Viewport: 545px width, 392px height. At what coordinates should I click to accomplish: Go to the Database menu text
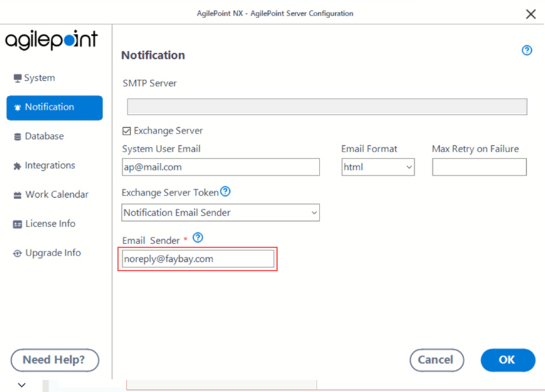tap(44, 136)
